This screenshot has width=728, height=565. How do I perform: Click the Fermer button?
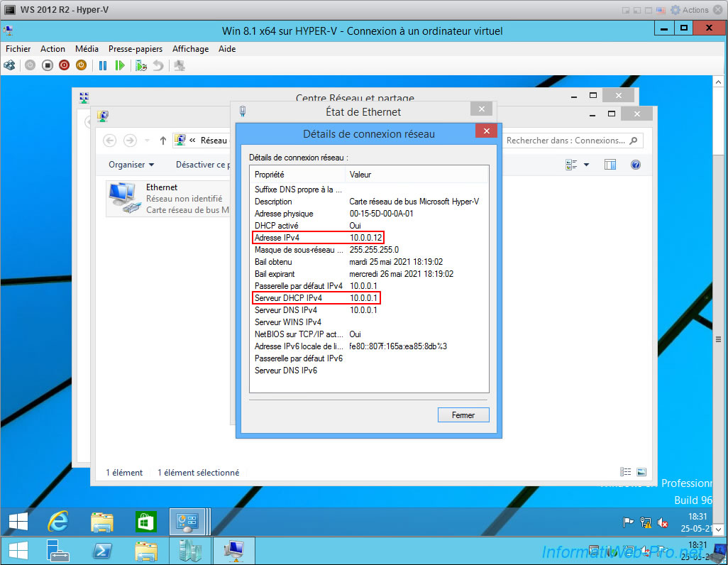tap(463, 415)
